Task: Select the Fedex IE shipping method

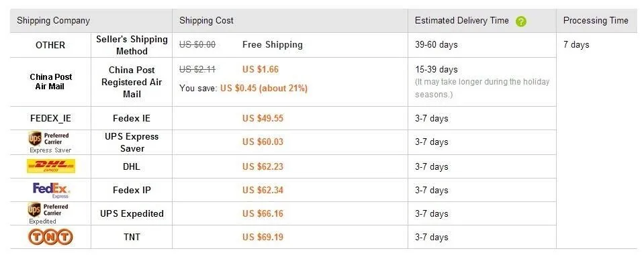Action: [x=132, y=119]
